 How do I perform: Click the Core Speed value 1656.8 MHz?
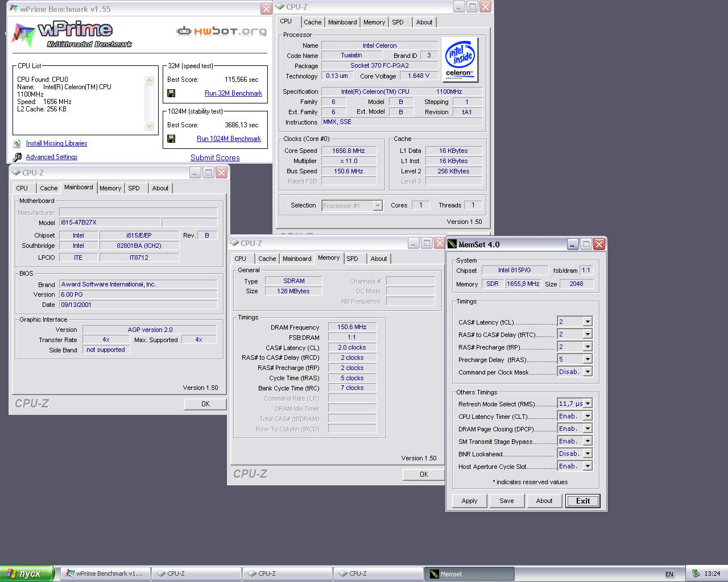(x=349, y=151)
